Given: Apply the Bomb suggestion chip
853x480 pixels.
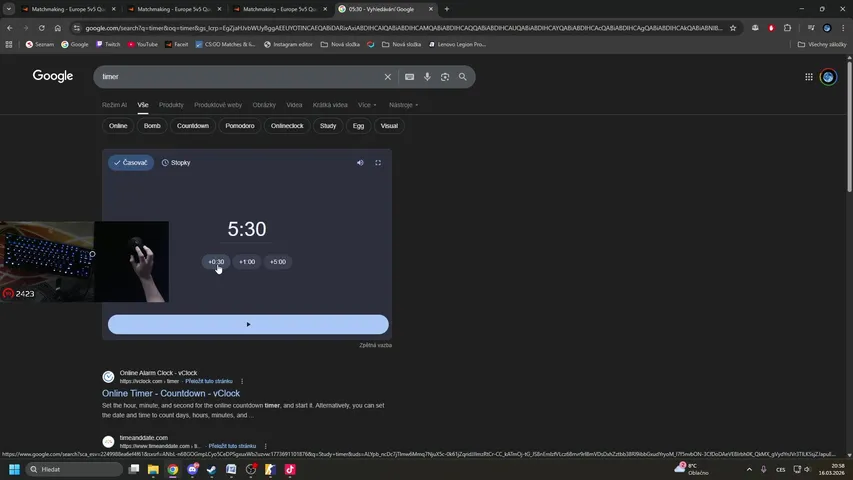Looking at the screenshot, I should (152, 126).
